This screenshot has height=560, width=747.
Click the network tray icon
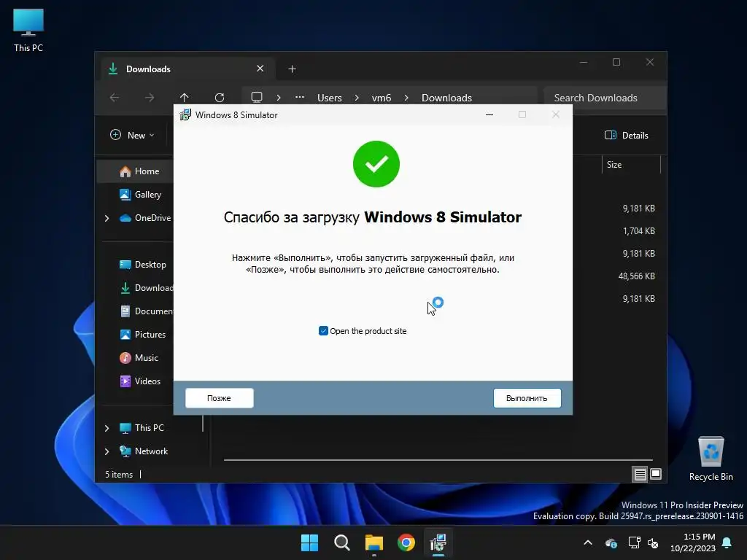click(x=634, y=542)
